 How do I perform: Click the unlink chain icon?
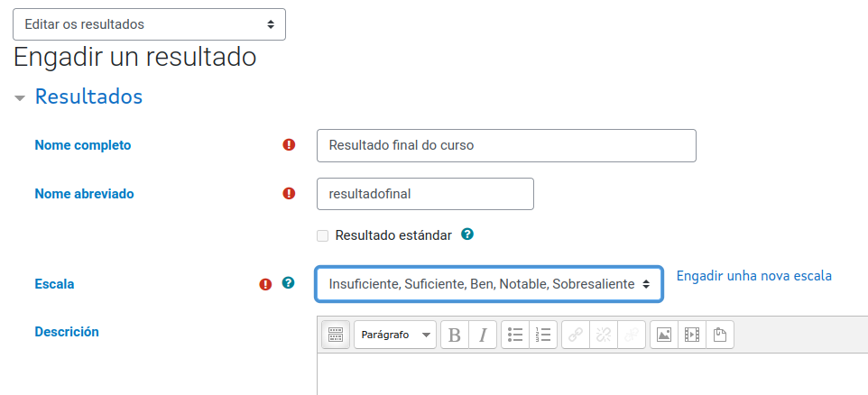click(x=604, y=335)
